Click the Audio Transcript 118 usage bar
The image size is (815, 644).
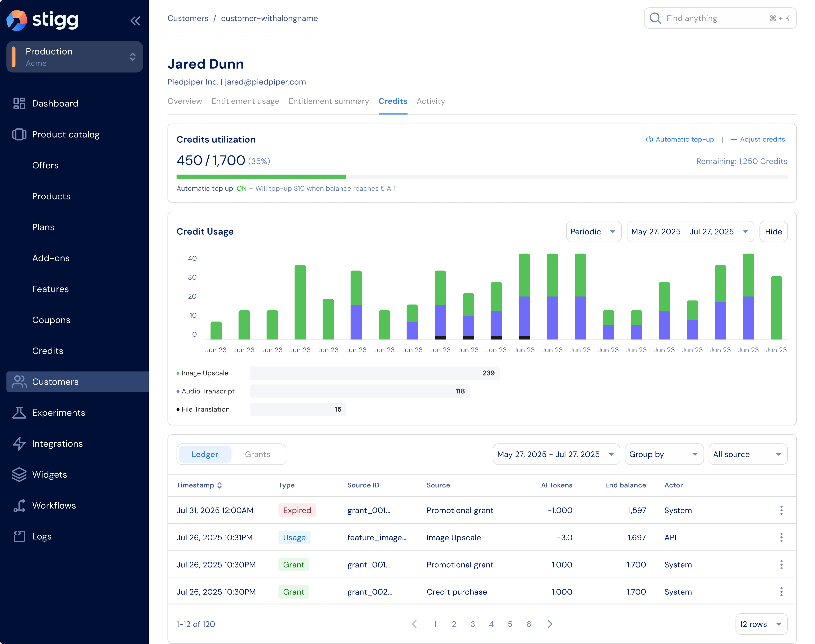(x=360, y=391)
